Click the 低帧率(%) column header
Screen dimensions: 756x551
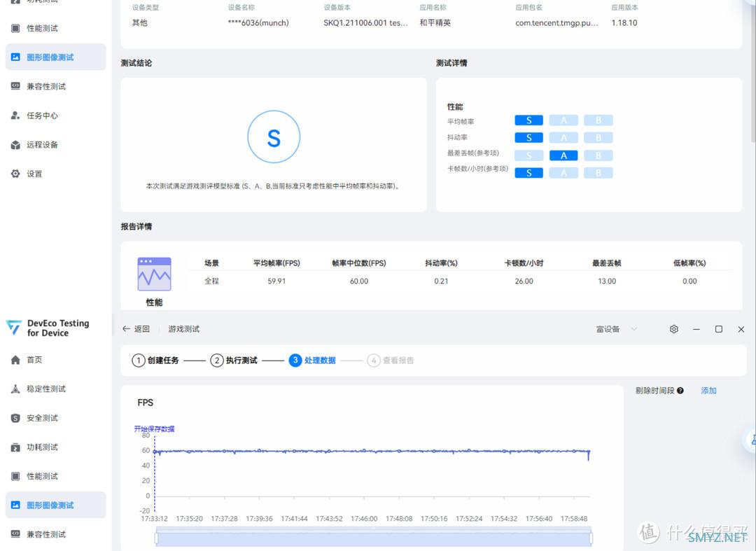click(689, 263)
